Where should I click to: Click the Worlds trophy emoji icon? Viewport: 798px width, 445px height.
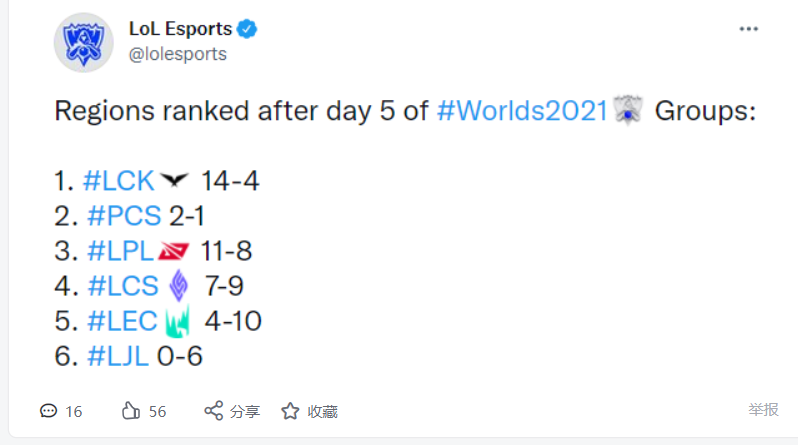(x=628, y=109)
